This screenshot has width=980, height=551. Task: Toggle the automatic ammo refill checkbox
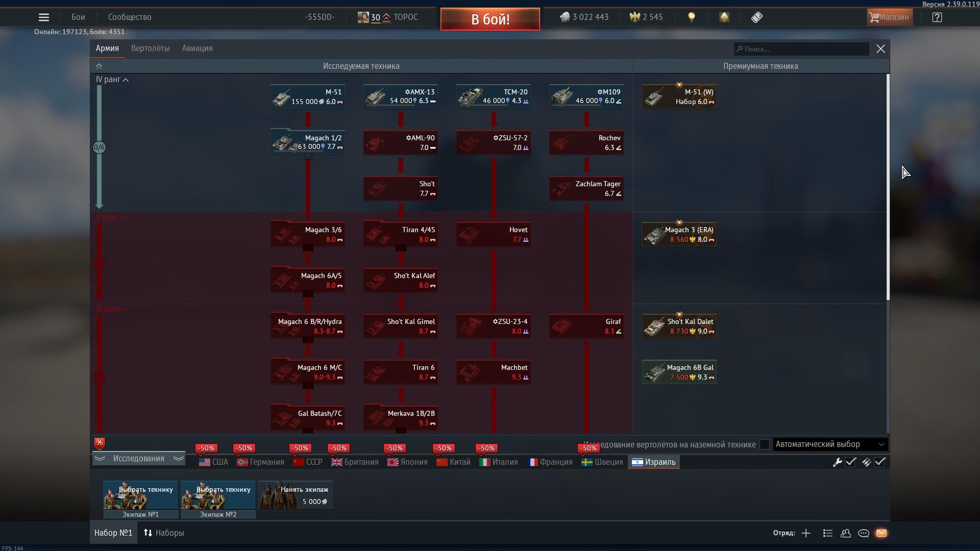coord(880,462)
